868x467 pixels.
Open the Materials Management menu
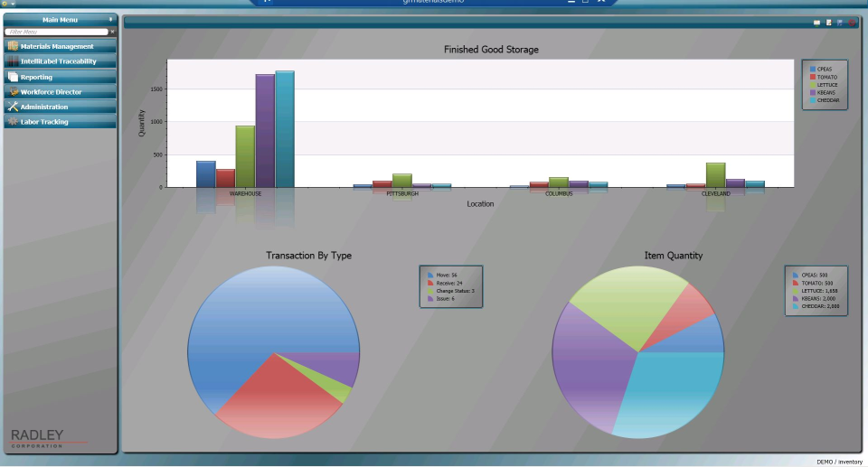(x=61, y=46)
